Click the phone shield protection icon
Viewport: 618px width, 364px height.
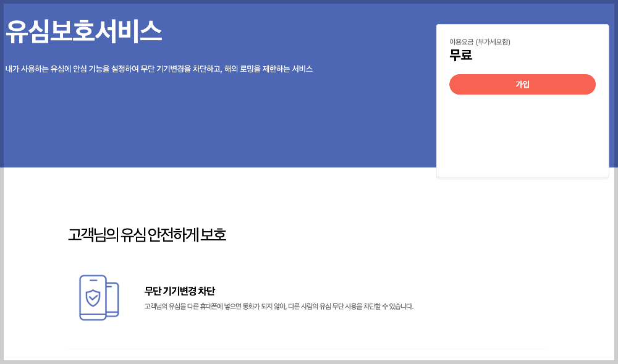pos(99,297)
